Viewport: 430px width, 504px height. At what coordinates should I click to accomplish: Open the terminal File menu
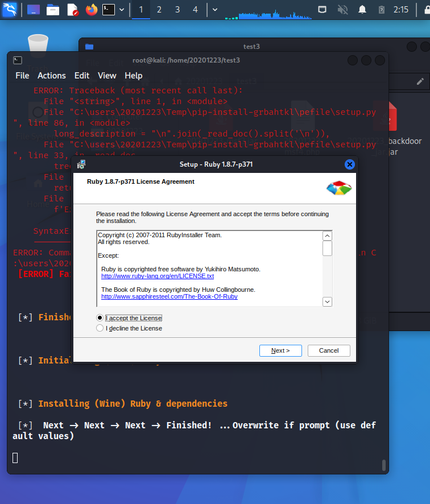tap(22, 76)
